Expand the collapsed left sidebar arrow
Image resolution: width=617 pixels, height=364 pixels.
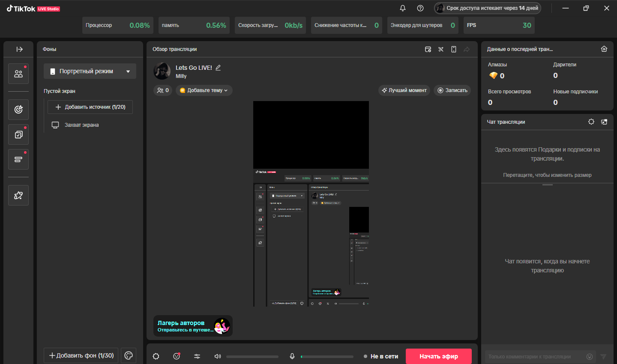point(19,49)
